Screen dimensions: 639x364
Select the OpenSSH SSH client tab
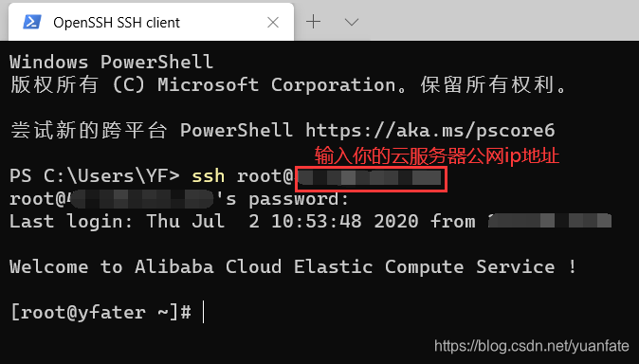(151, 22)
